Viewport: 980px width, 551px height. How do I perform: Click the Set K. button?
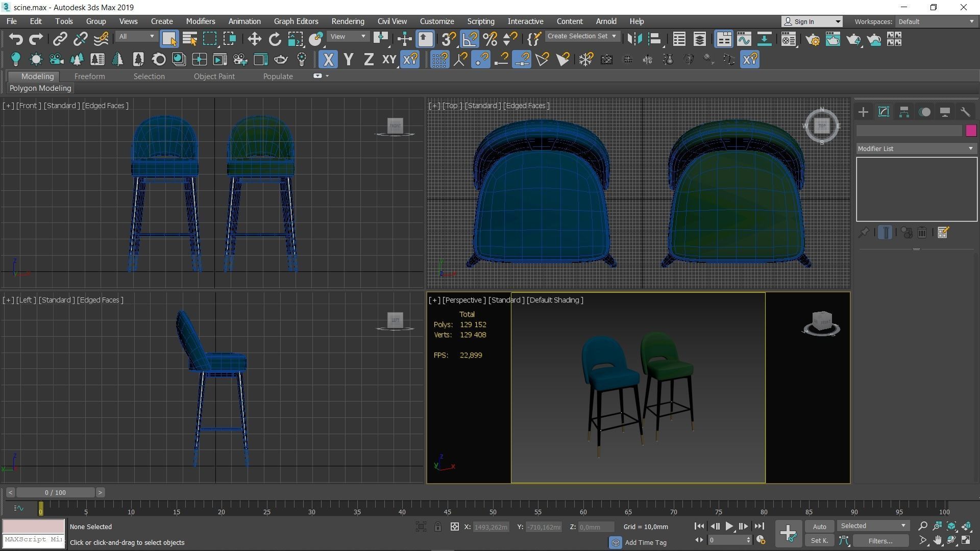[x=819, y=541]
